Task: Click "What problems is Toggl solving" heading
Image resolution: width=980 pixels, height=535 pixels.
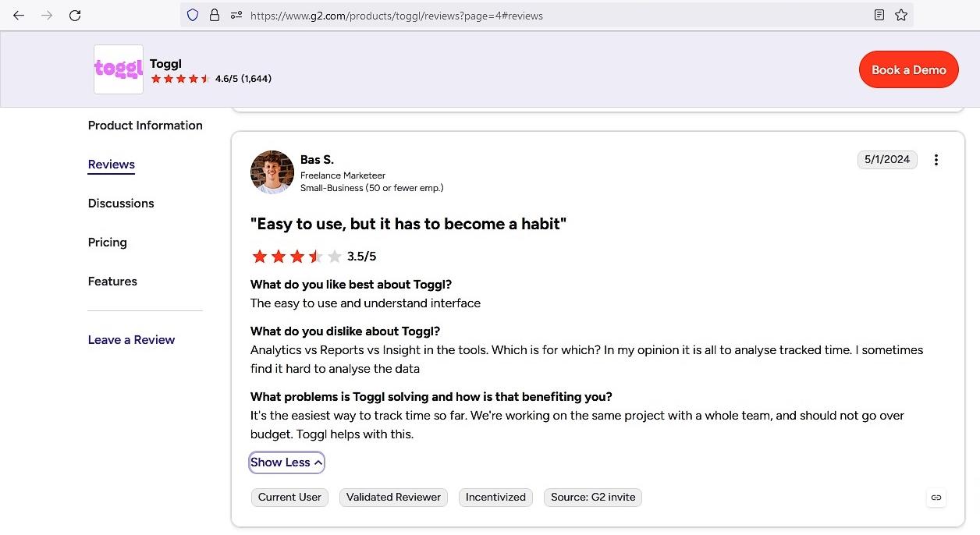Action: point(431,397)
